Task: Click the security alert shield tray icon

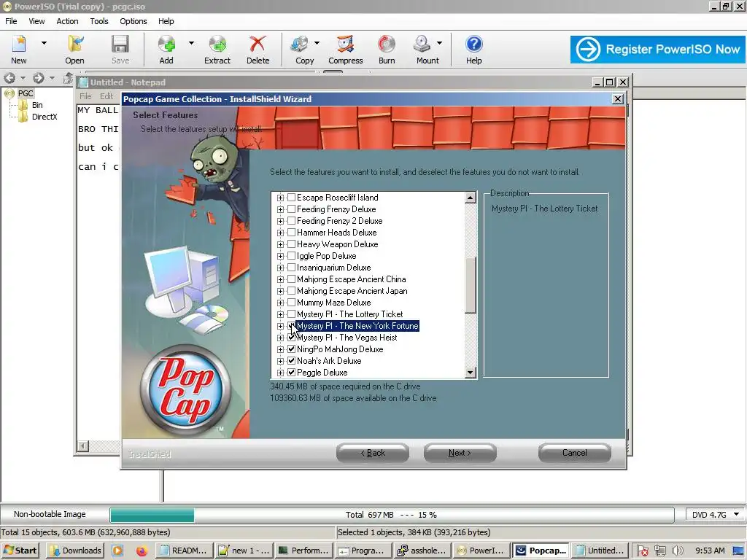Action: pyautogui.click(x=642, y=551)
